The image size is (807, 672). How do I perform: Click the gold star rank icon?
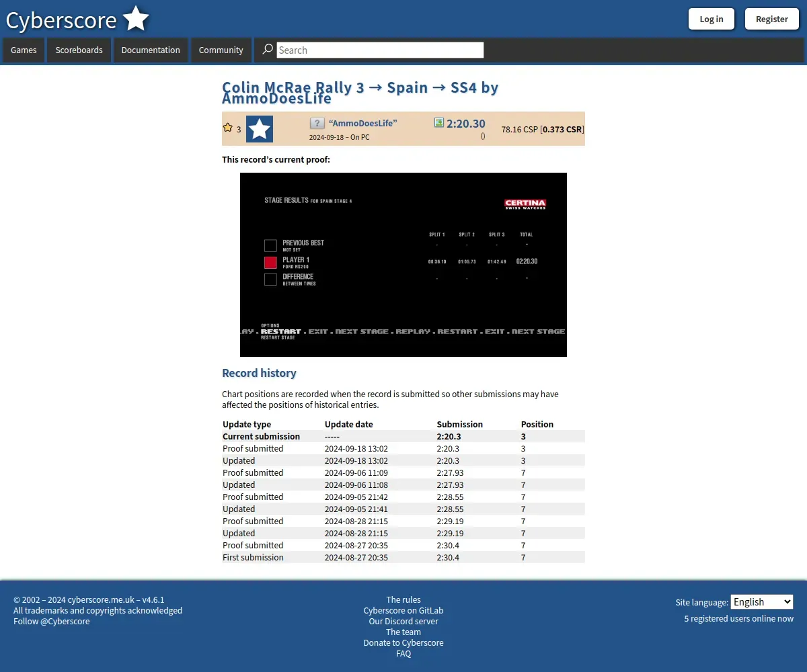pos(228,128)
